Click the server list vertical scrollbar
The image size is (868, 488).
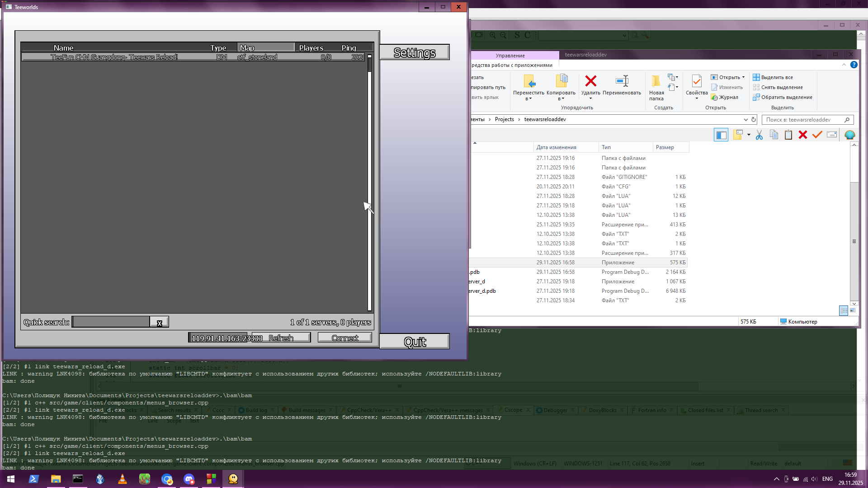[369, 181]
